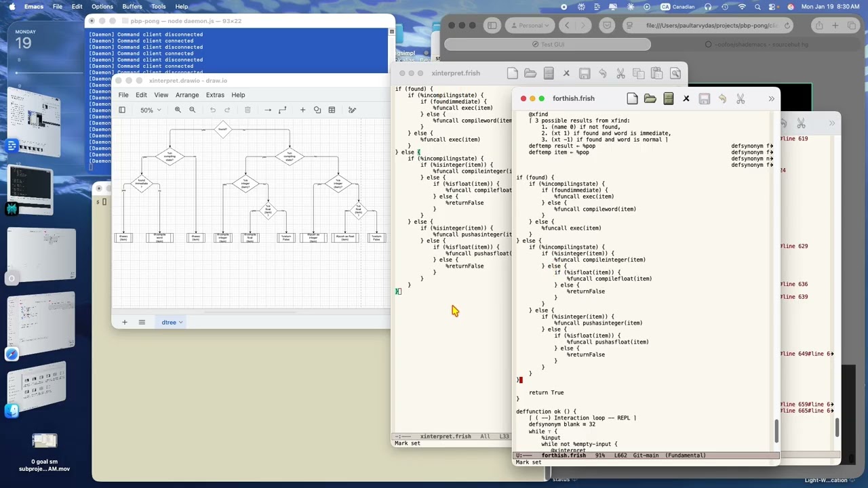Open the Tools menu in Emacs menu bar
This screenshot has height=488, width=868.
coord(159,6)
